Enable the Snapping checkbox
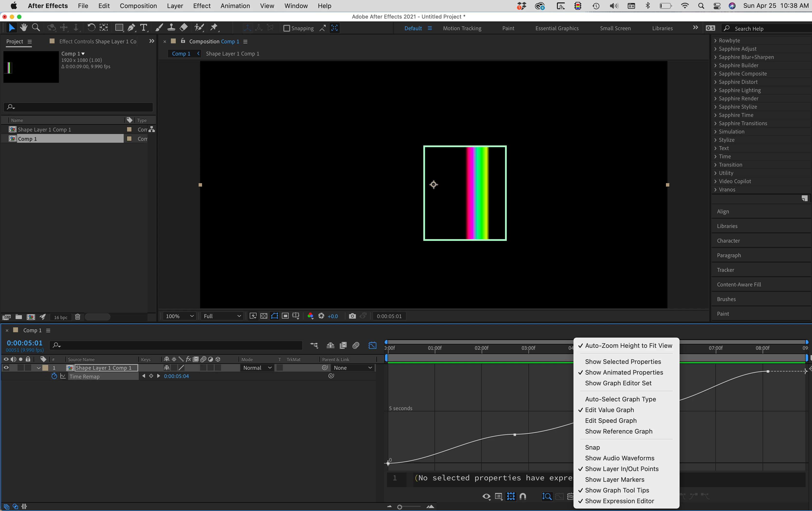This screenshot has height=511, width=812. click(x=287, y=28)
